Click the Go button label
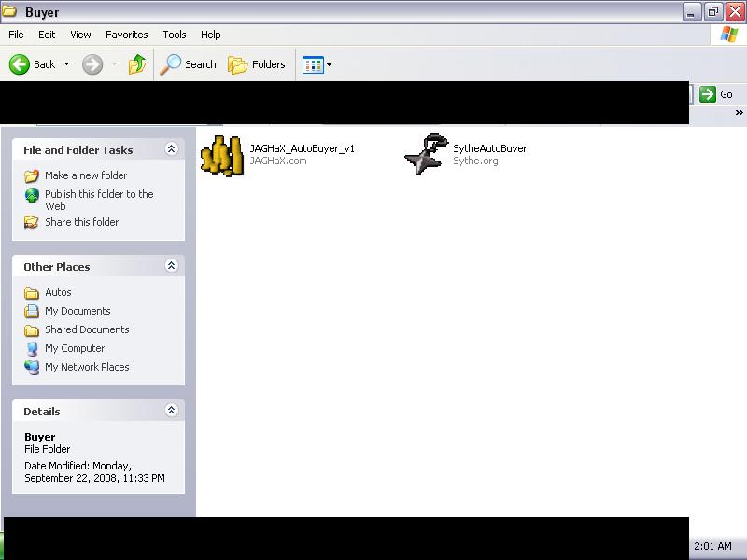 pos(726,95)
